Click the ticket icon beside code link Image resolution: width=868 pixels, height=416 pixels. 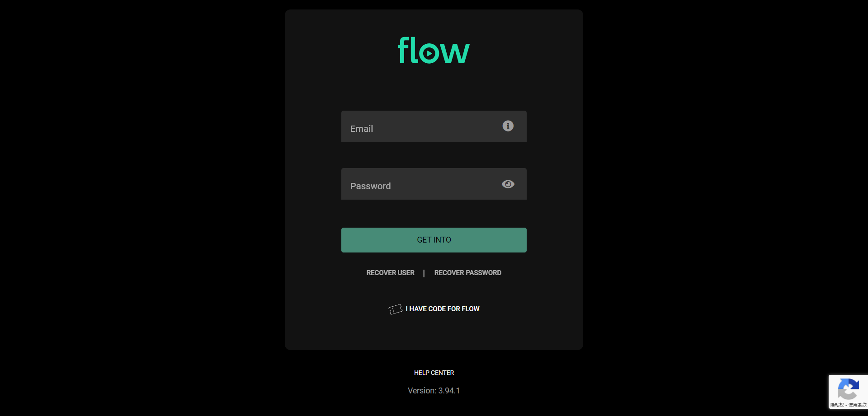[395, 309]
